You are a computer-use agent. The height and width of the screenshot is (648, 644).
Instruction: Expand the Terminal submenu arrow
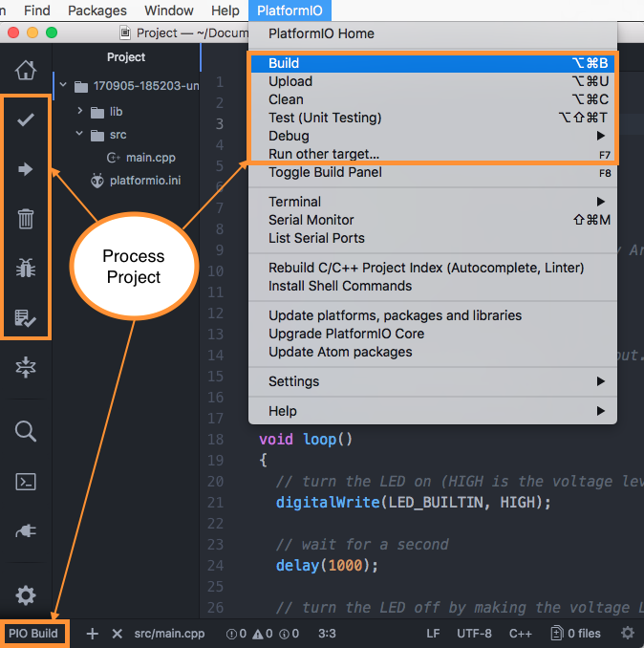[600, 202]
